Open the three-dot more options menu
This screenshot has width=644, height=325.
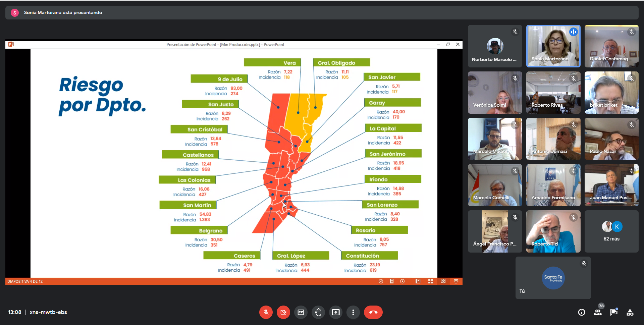click(353, 312)
